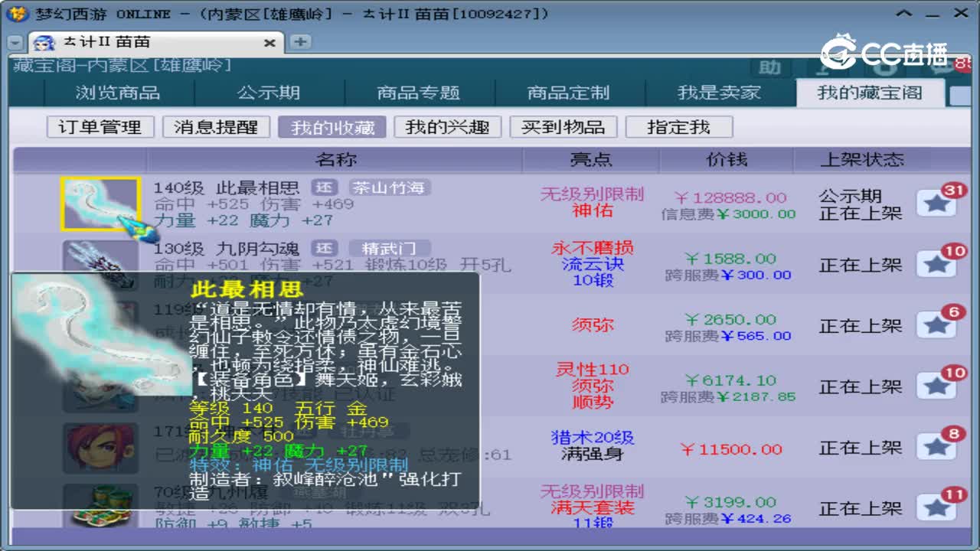Open the tab list dropdown arrow
The width and height of the screenshot is (980, 551).
(15, 43)
